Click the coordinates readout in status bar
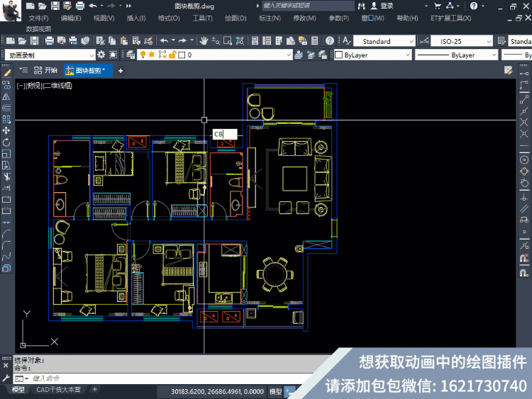Viewport: 532px width, 399px height. tap(217, 391)
